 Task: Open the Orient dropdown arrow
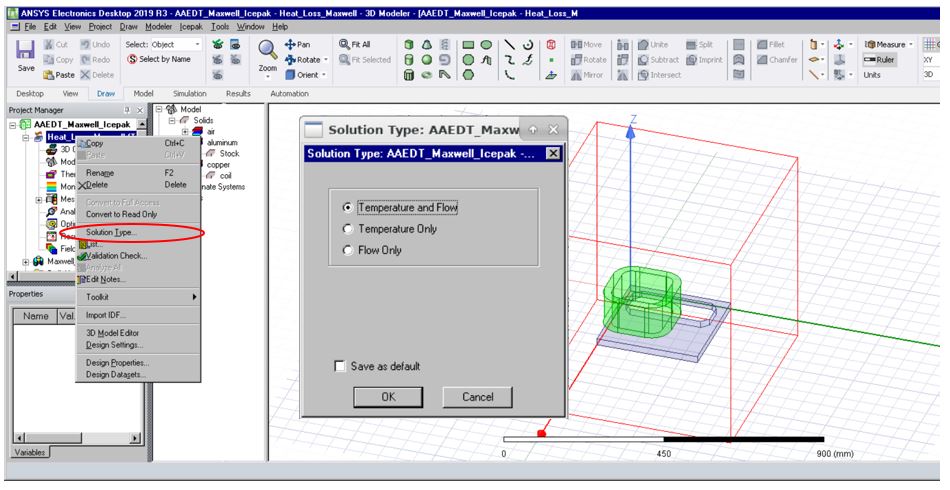324,74
